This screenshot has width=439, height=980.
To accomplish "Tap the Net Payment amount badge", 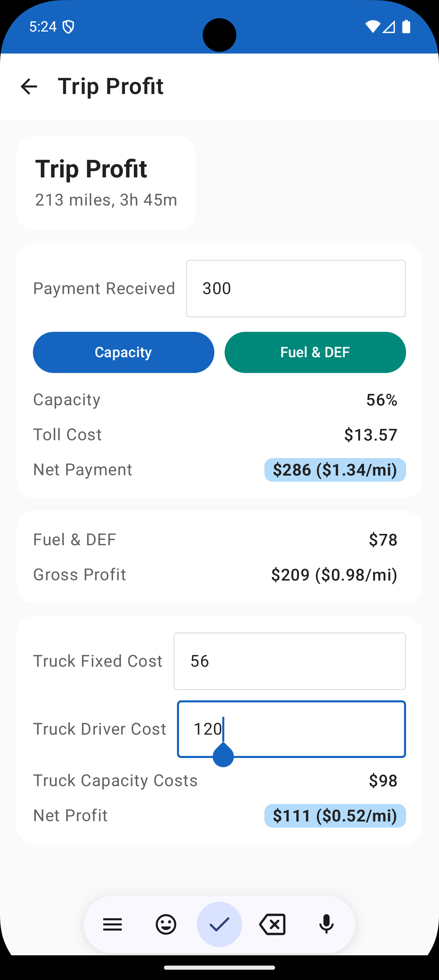I will tap(335, 470).
